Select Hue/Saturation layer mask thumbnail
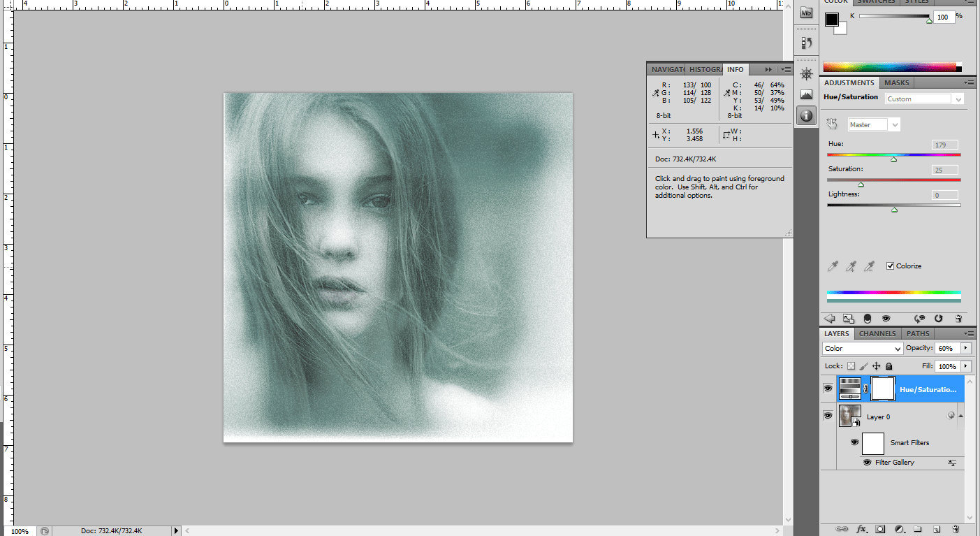 [883, 389]
